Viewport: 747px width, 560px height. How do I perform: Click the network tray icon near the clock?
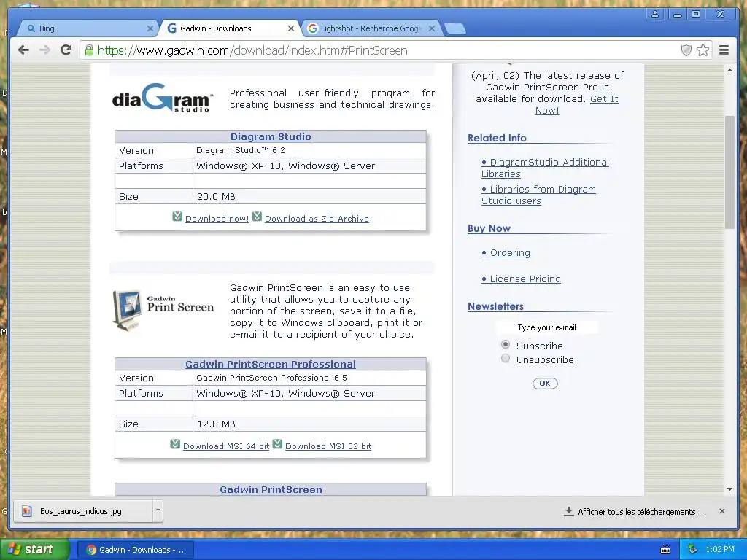(x=693, y=550)
